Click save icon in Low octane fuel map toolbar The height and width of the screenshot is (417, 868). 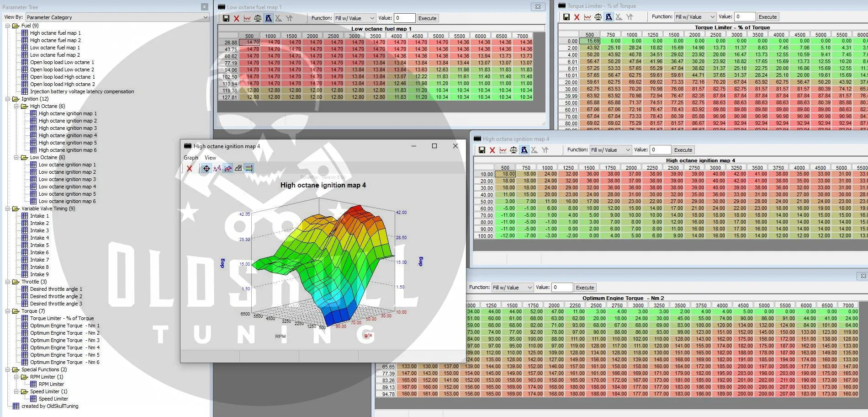pyautogui.click(x=226, y=18)
